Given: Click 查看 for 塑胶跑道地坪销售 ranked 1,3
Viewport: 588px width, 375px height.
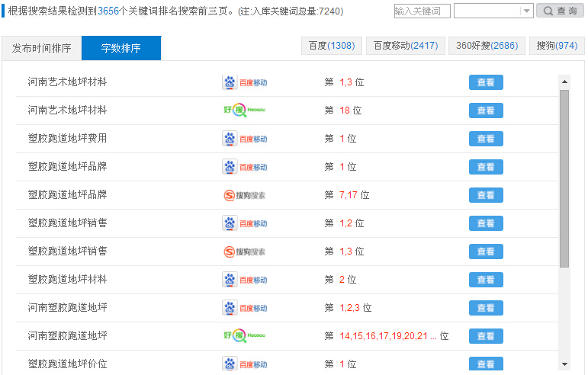Looking at the screenshot, I should click(x=486, y=252).
